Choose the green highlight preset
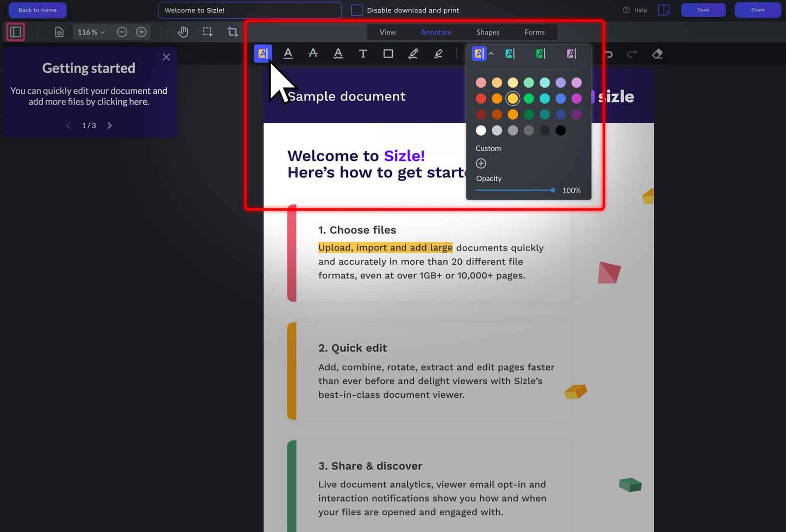The width and height of the screenshot is (786, 532). [x=540, y=54]
